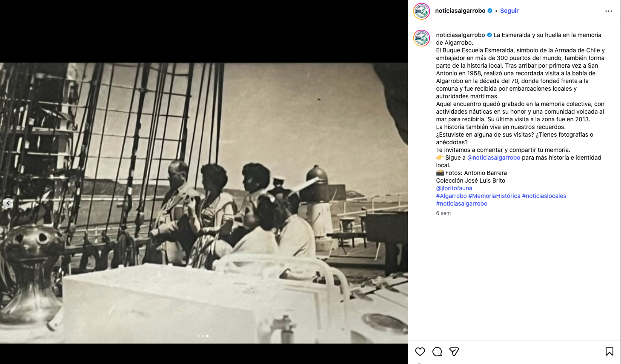The width and height of the screenshot is (621, 364).
Task: Click the caption author name noticiasalgarrobo
Action: click(460, 35)
